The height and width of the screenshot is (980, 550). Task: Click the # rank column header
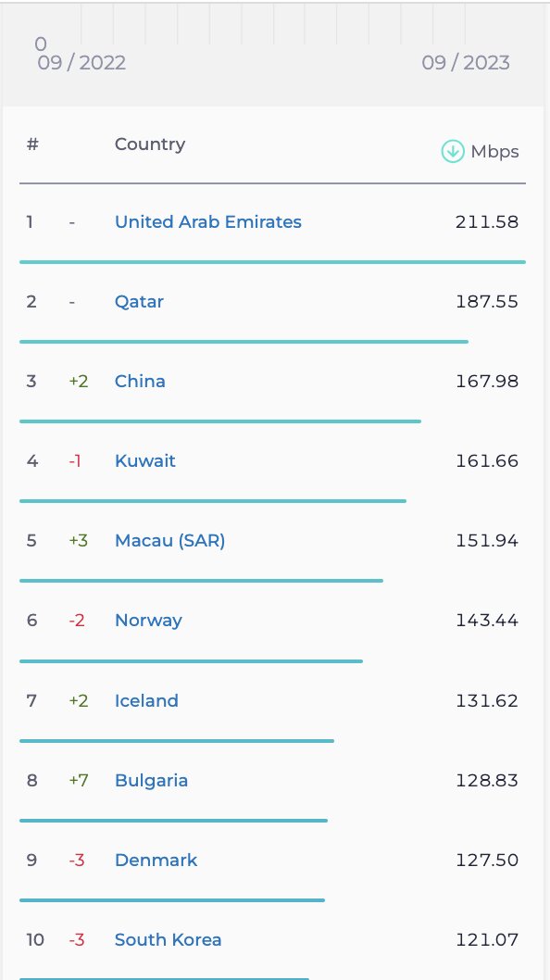(x=31, y=144)
